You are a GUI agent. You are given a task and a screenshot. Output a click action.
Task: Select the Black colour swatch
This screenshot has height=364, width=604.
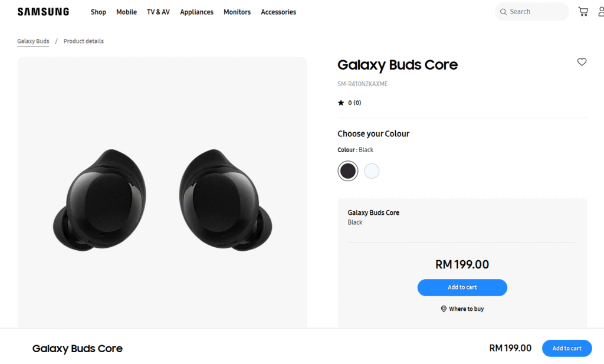[x=348, y=171]
